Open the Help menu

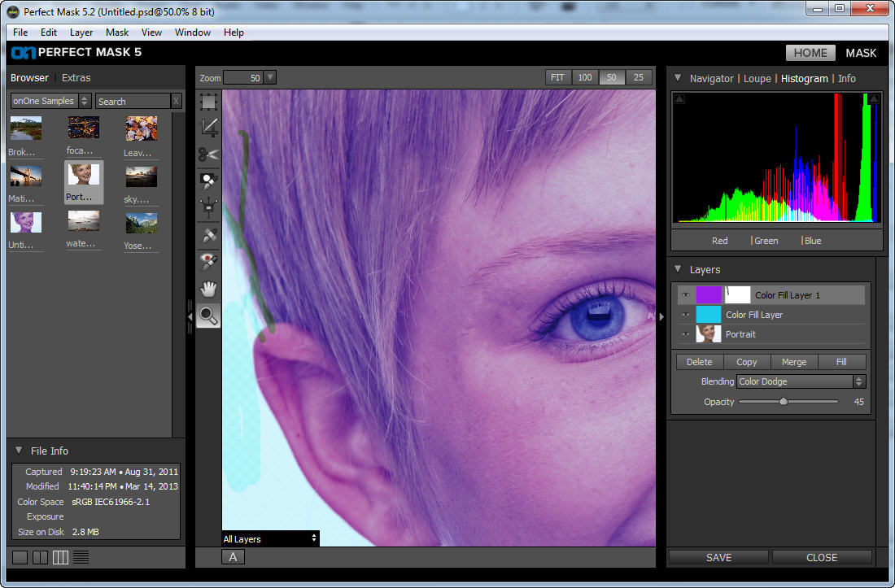234,33
